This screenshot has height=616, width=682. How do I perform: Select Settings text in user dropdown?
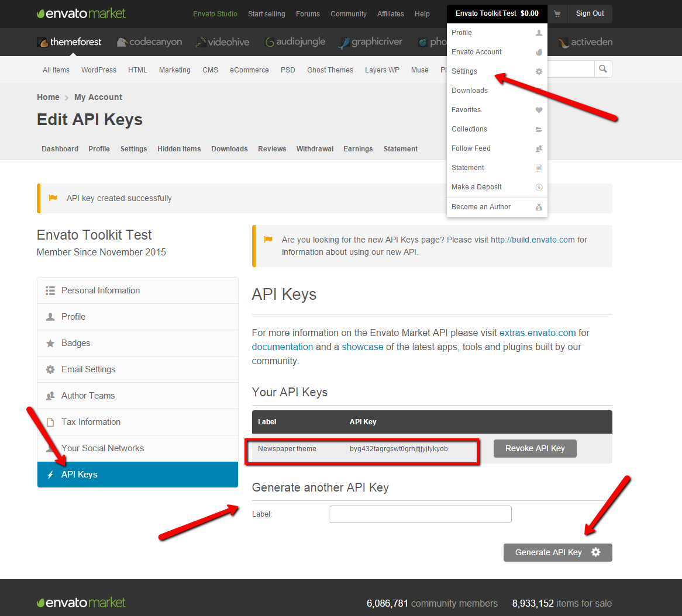[464, 71]
